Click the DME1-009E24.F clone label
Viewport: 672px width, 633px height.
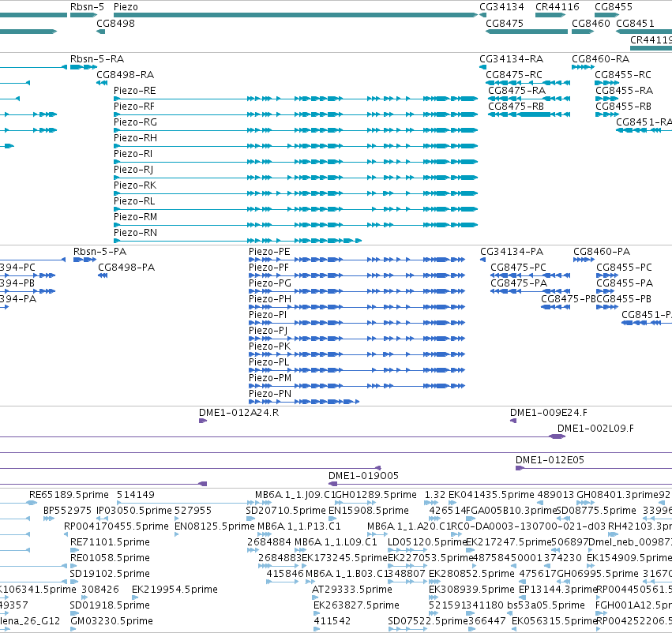tap(549, 413)
